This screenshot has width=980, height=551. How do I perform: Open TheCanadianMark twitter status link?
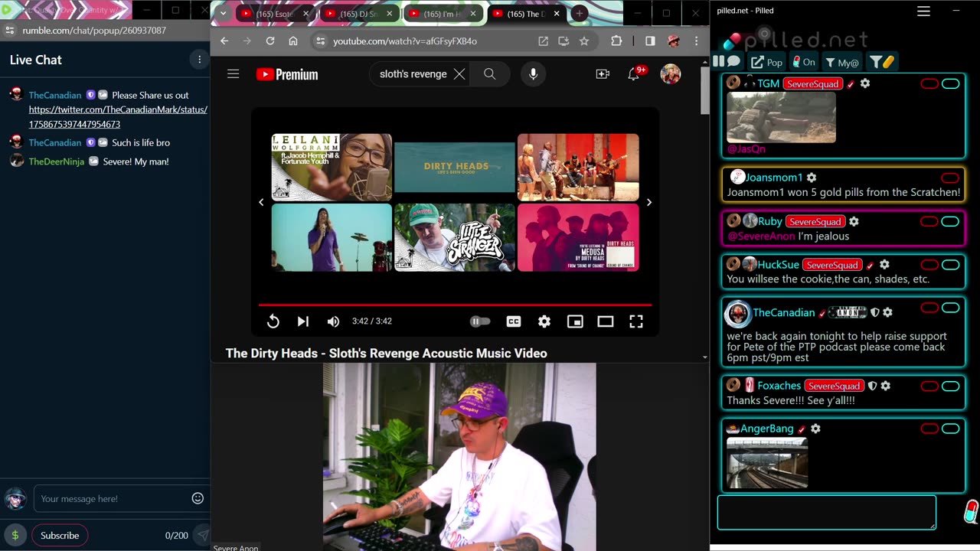(x=118, y=117)
